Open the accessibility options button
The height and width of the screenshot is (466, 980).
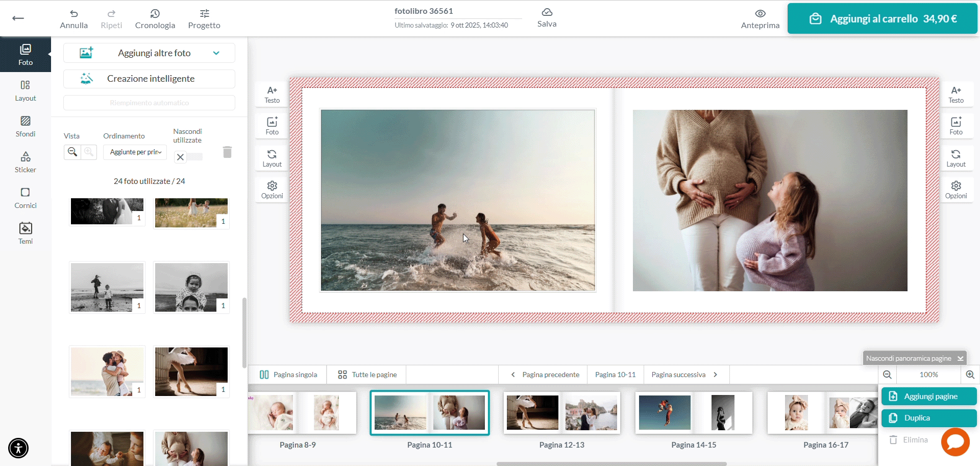18,448
